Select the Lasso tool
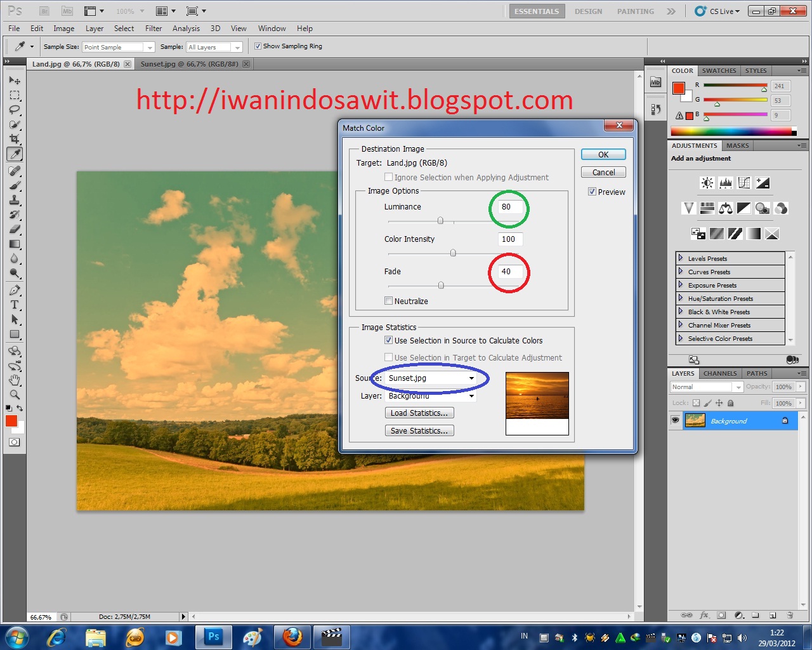This screenshot has width=812, height=650. coord(15,110)
